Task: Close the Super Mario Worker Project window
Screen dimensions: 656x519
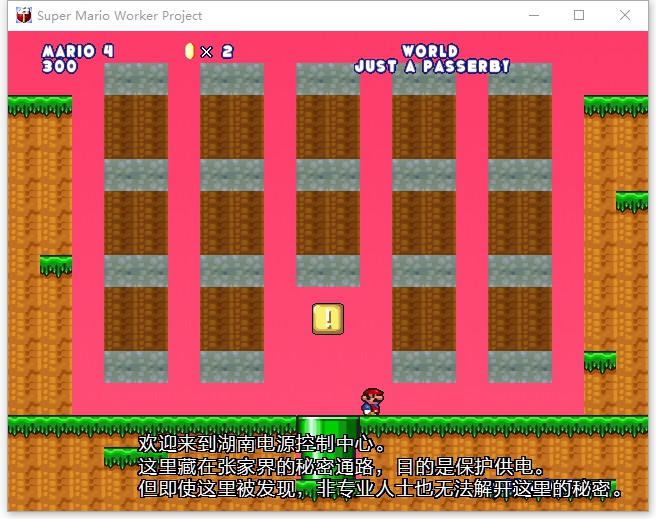Action: point(625,15)
